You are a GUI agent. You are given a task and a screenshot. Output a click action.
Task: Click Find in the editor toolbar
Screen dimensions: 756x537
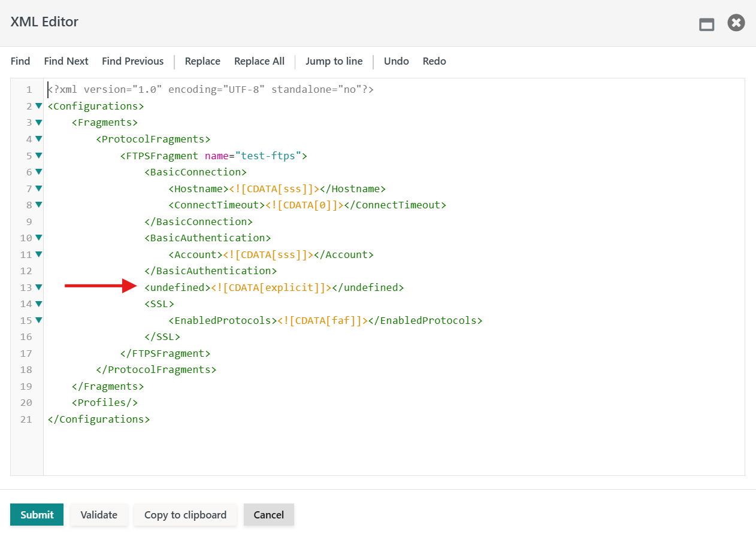click(20, 61)
